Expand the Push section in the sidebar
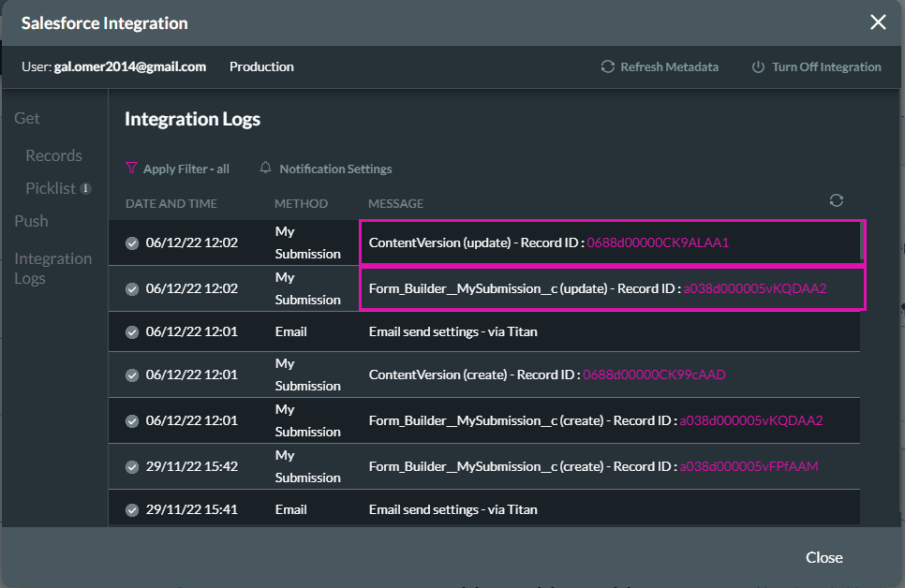The height and width of the screenshot is (588, 905). point(31,221)
